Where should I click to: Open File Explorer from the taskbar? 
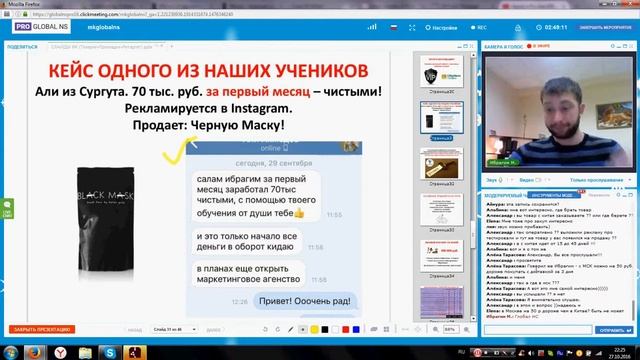point(85,353)
